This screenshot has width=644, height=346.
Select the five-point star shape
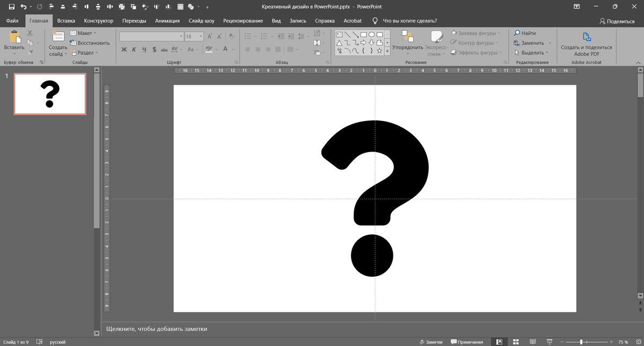[379, 51]
